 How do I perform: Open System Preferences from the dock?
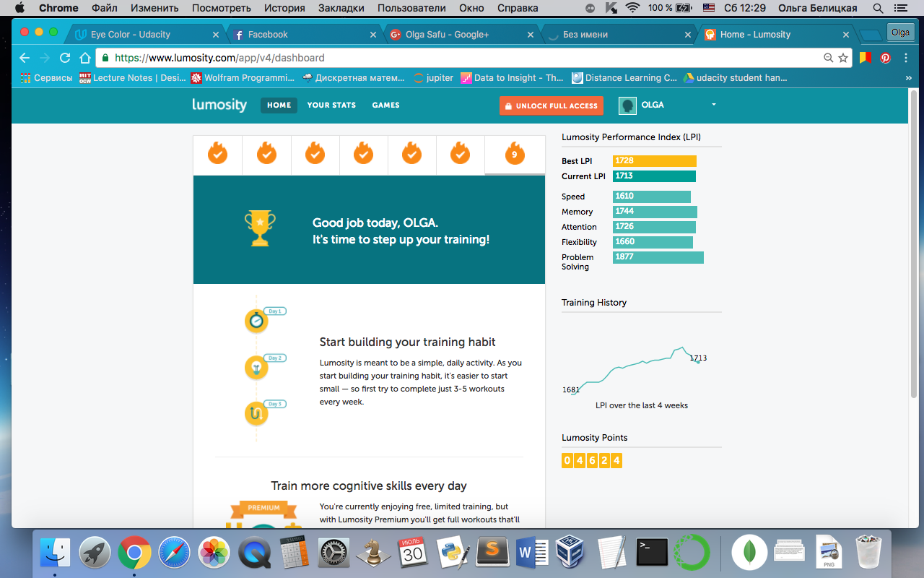pos(334,554)
